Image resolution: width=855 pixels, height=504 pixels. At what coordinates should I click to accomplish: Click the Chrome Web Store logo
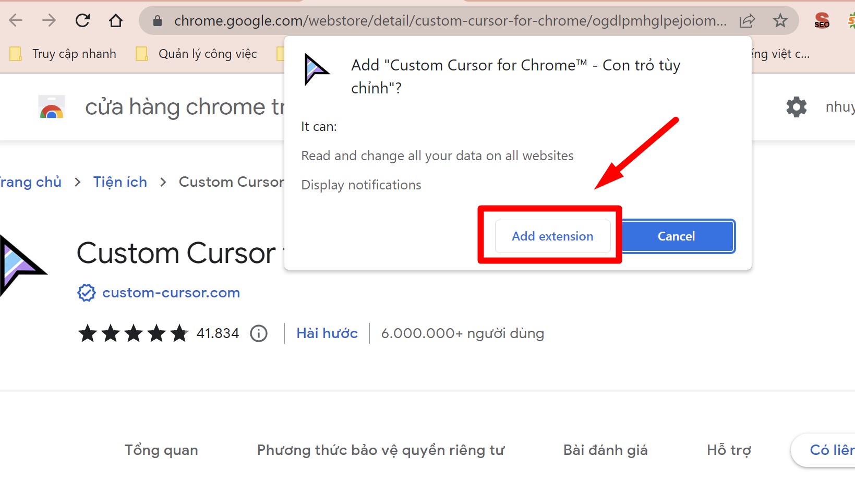pos(52,107)
